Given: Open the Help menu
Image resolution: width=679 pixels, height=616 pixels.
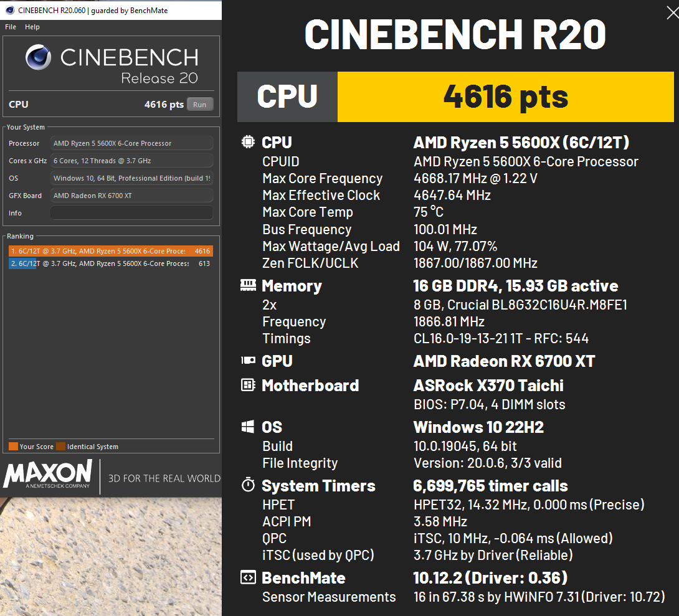Looking at the screenshot, I should (x=32, y=27).
